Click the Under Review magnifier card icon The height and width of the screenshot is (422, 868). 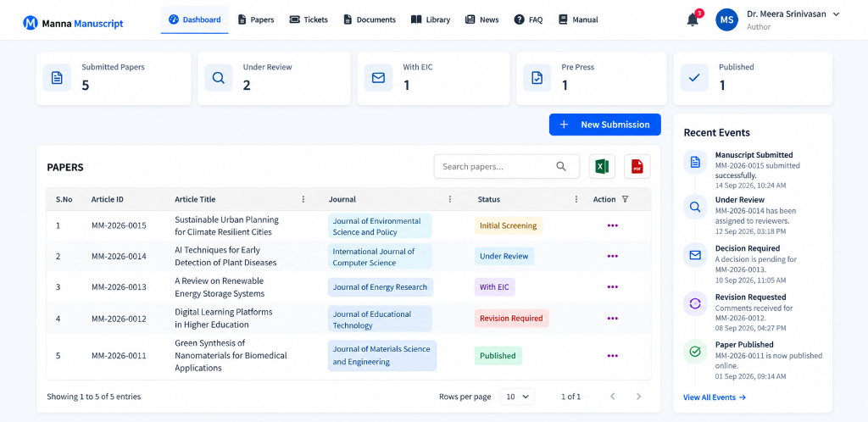click(218, 78)
